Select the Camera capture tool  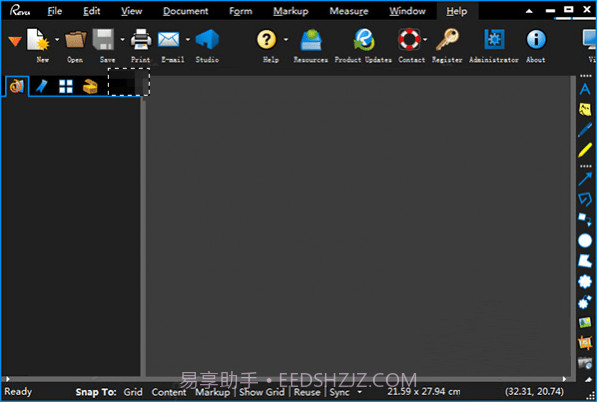(x=585, y=363)
